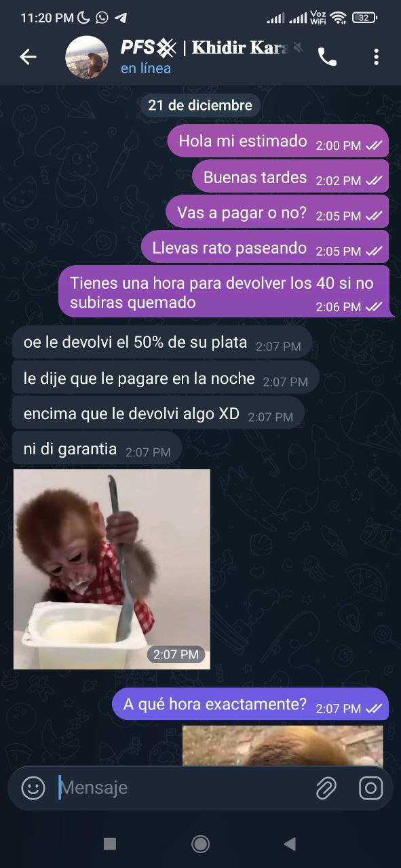
Task: Focus the Mensaje text input field
Action: click(x=183, y=787)
